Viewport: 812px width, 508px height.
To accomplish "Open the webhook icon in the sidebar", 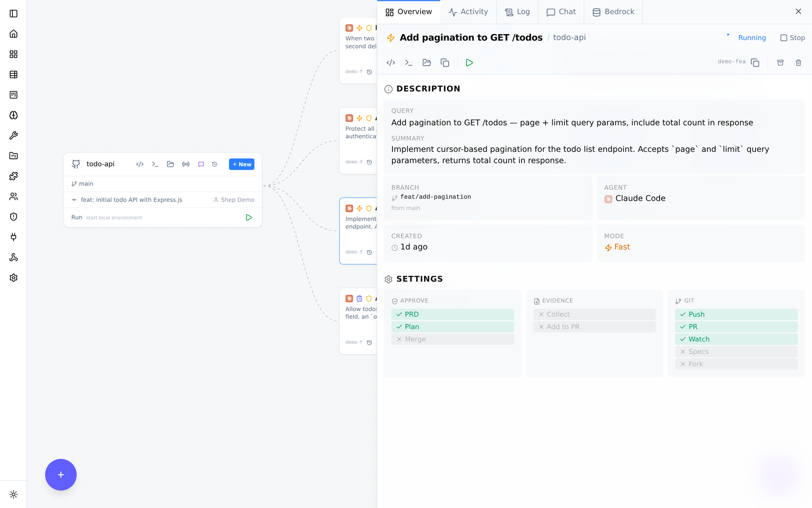I will [x=14, y=258].
